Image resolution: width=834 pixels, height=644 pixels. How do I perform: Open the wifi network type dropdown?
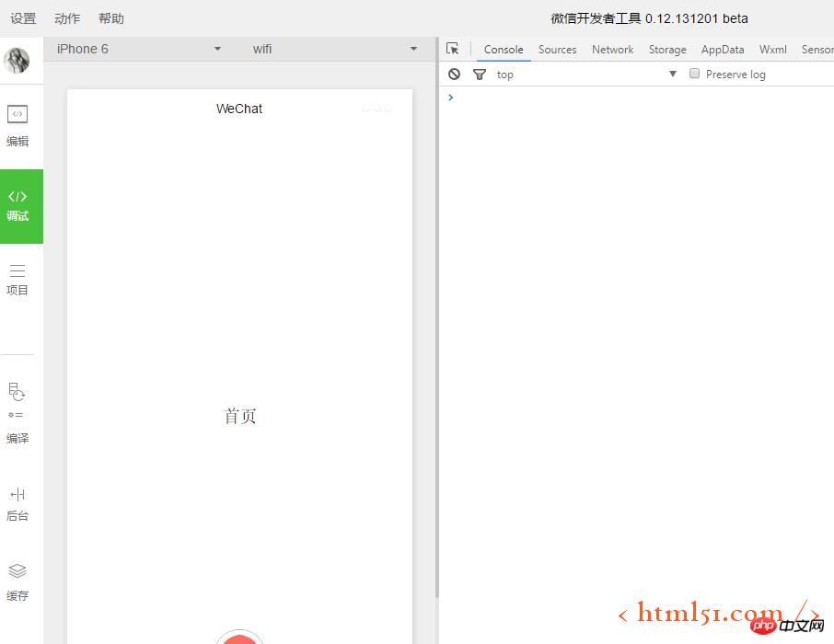point(333,49)
